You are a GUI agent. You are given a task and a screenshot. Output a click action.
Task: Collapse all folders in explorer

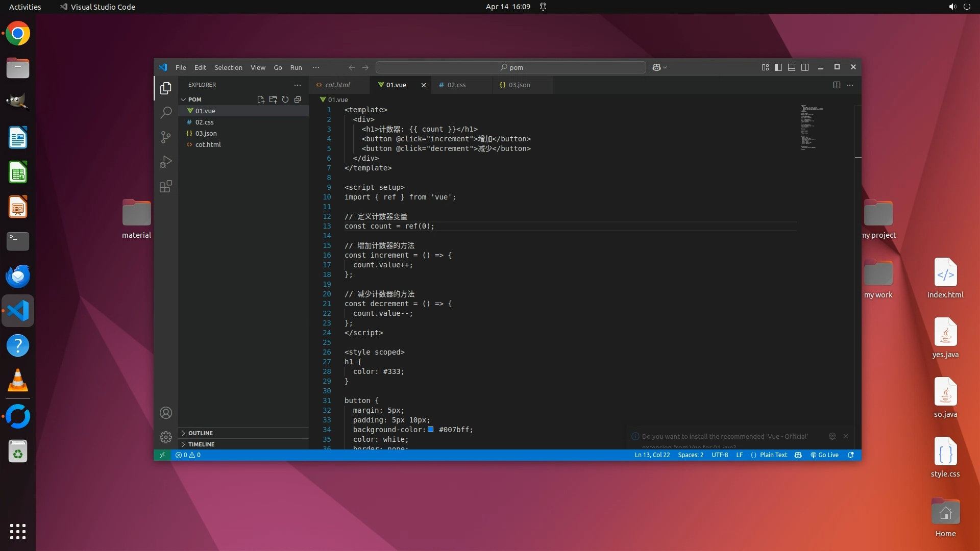pos(298,99)
